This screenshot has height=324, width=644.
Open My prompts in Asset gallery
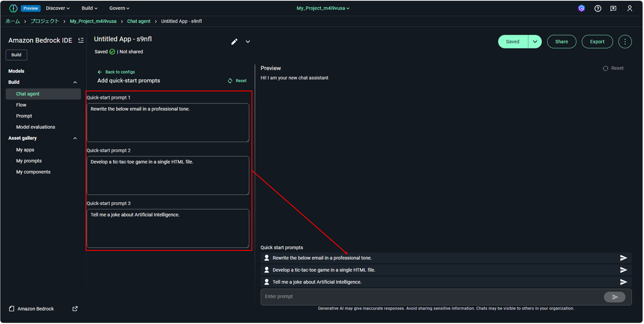pyautogui.click(x=29, y=161)
